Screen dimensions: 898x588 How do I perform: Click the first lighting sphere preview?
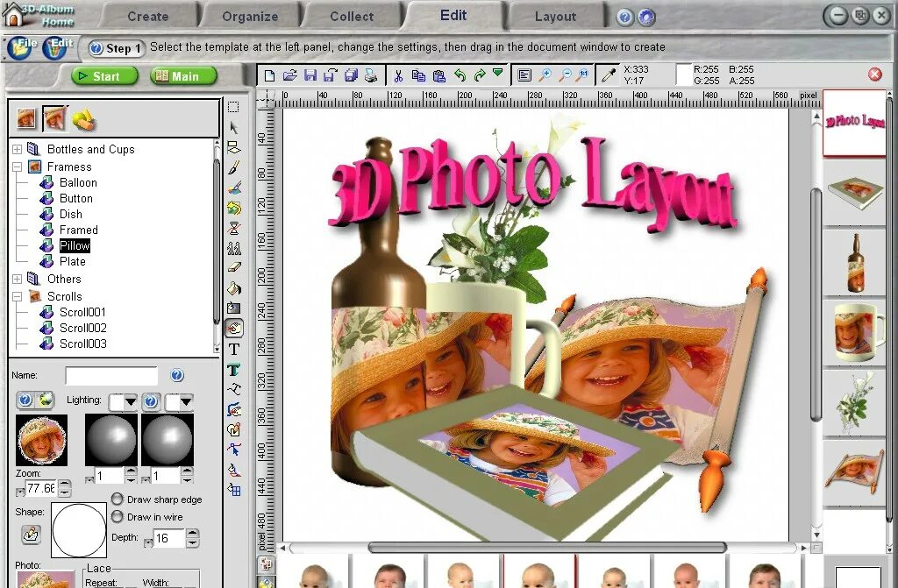[111, 440]
